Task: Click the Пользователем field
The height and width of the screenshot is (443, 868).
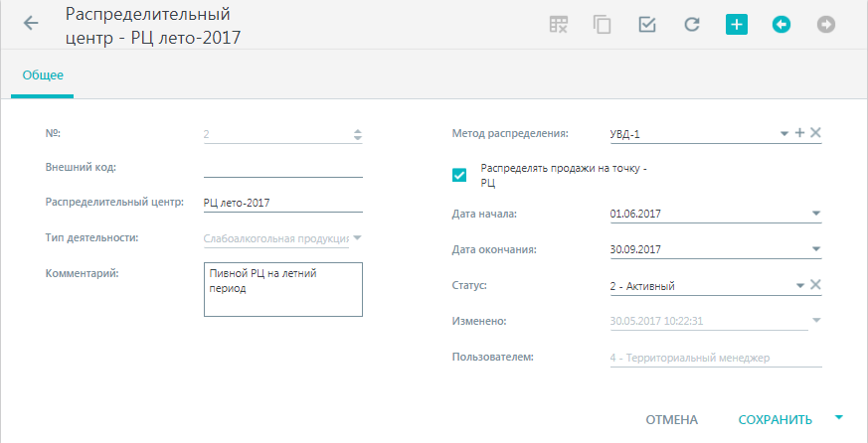Action: tap(716, 358)
